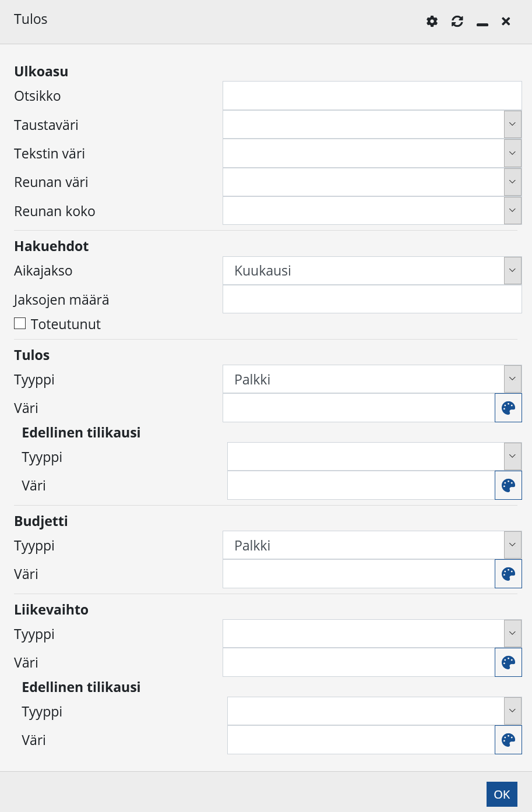Image resolution: width=532 pixels, height=812 pixels.
Task: Open color palette for Budjetti Väri
Action: pyautogui.click(x=508, y=574)
